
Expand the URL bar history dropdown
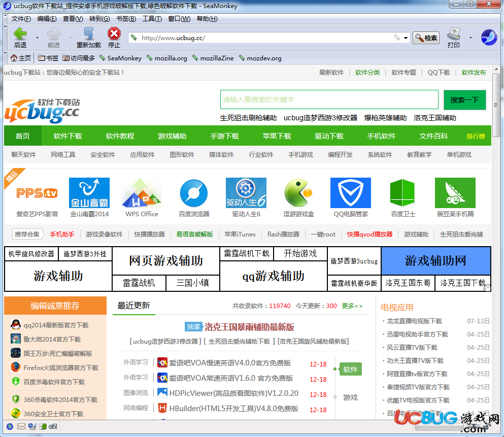pyautogui.click(x=406, y=38)
